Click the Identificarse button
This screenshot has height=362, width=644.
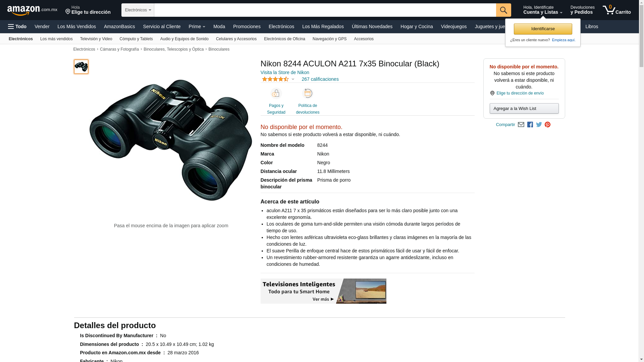tap(543, 29)
